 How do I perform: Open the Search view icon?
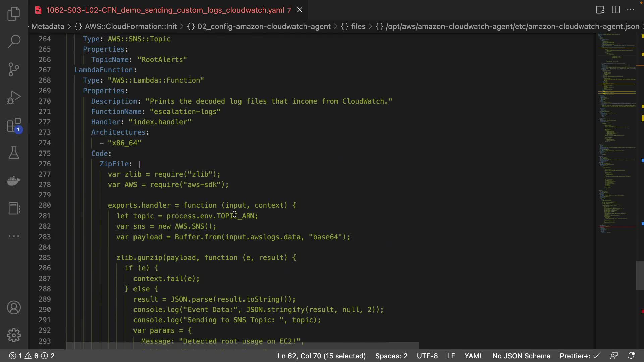pos(14,41)
